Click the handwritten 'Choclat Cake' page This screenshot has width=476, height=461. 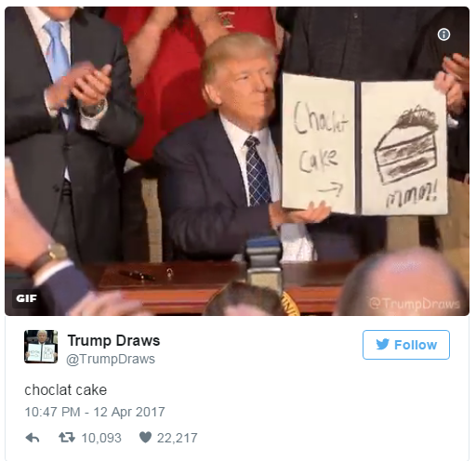click(319, 142)
